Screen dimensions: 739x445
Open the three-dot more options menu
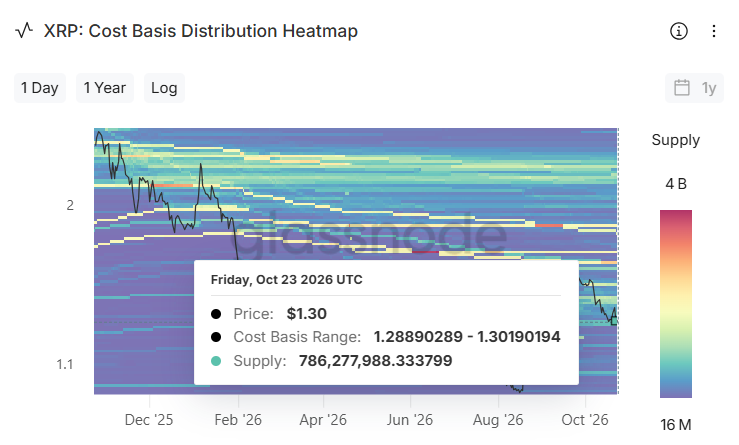[x=714, y=31]
